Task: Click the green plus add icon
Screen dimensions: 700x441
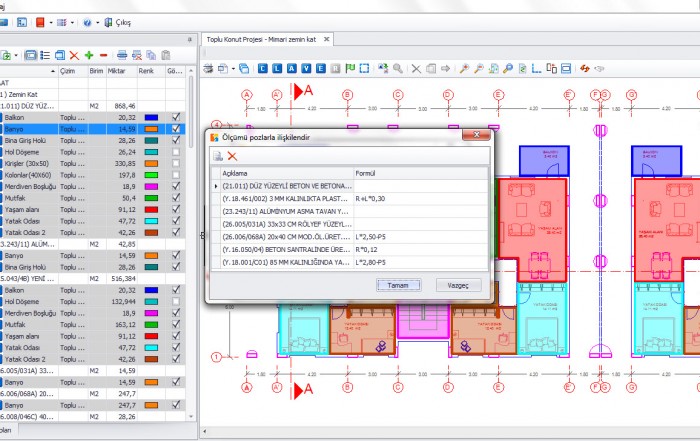Action: pos(89,54)
